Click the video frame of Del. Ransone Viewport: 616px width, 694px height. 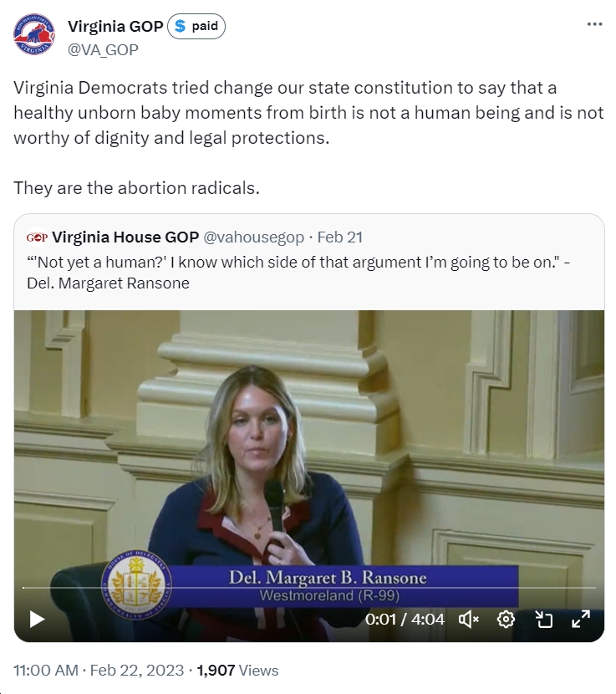(309, 442)
